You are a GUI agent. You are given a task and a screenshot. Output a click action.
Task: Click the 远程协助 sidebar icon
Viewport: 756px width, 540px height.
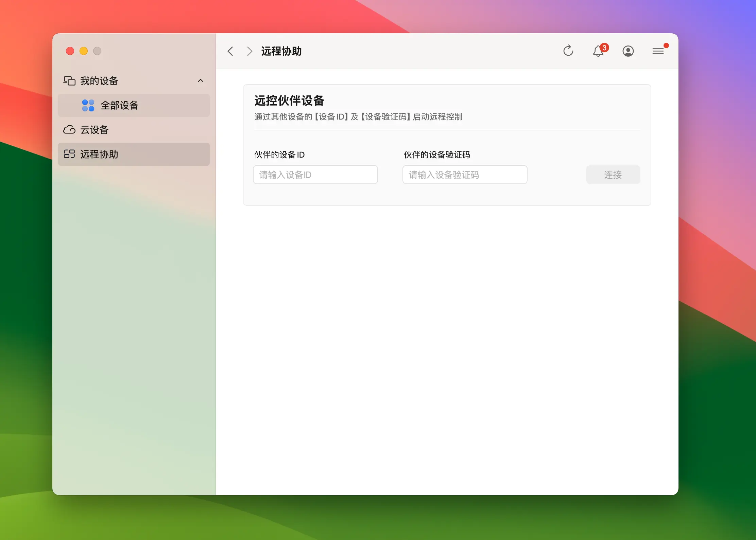[x=69, y=154]
